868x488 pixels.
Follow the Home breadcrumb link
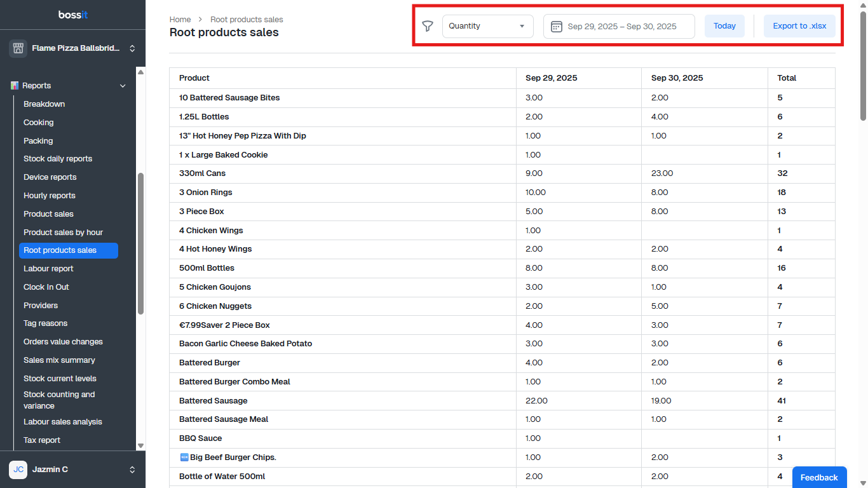[x=180, y=20]
